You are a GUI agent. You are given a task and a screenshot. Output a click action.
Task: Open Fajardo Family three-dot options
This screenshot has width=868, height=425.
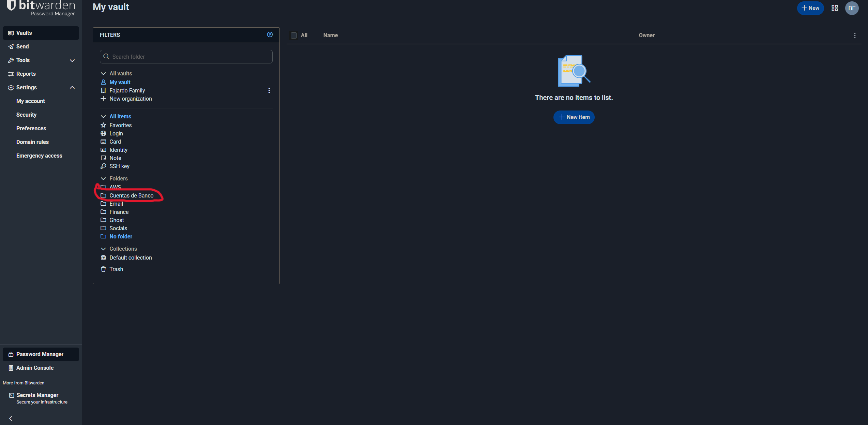pyautogui.click(x=269, y=90)
